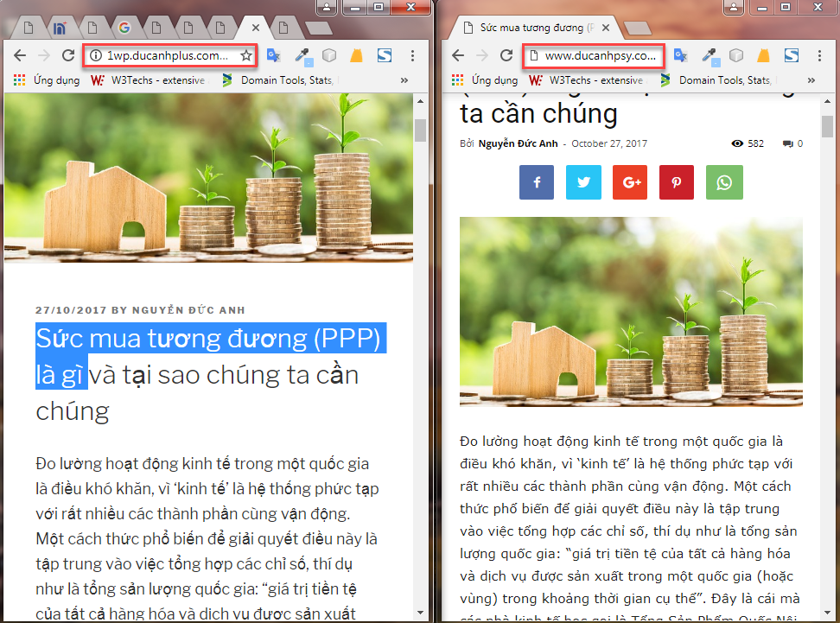Activate the eyedropper extension in ducanhplus window
The height and width of the screenshot is (623, 840).
coord(302,56)
